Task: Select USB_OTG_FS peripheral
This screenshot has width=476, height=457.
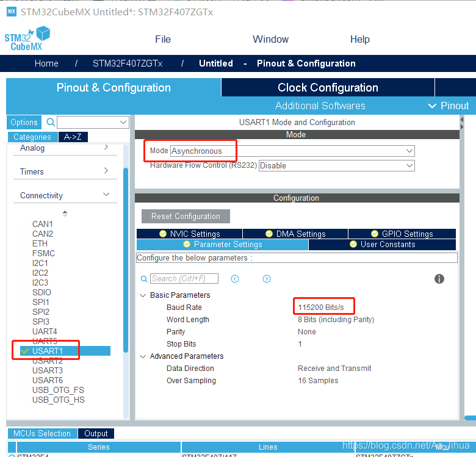Action: pyautogui.click(x=58, y=390)
